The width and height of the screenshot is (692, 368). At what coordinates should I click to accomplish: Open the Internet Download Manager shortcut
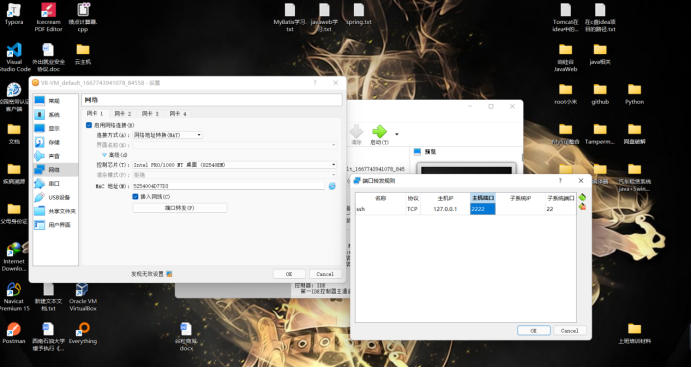[x=14, y=257]
